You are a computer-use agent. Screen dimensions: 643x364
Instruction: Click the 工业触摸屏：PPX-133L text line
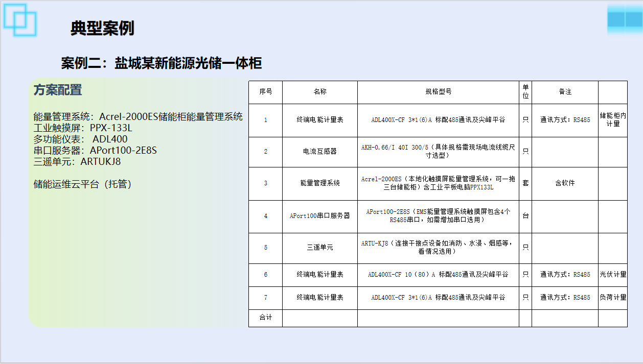tap(83, 128)
